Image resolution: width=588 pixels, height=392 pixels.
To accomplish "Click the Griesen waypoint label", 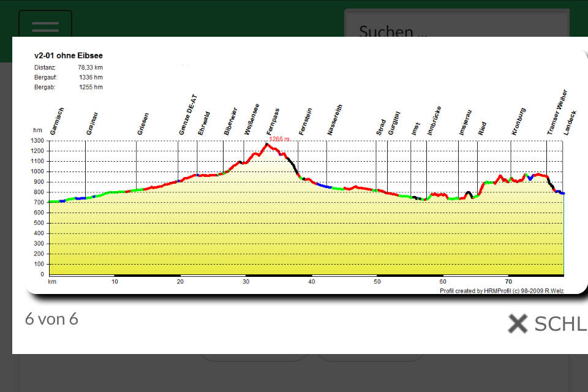I will click(x=143, y=124).
